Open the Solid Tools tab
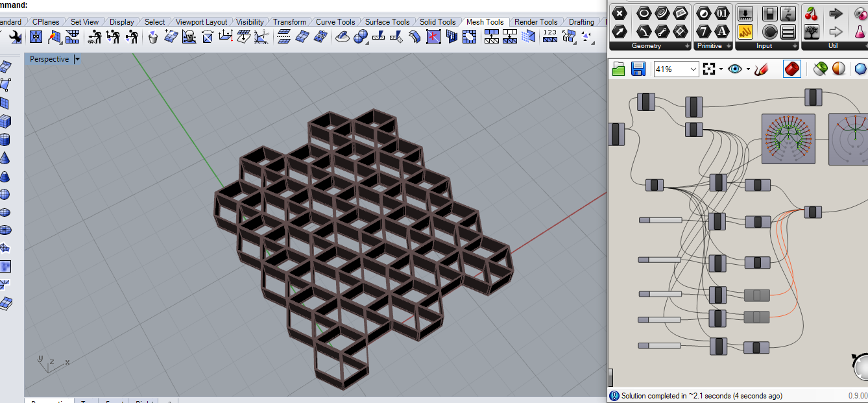 pyautogui.click(x=438, y=22)
